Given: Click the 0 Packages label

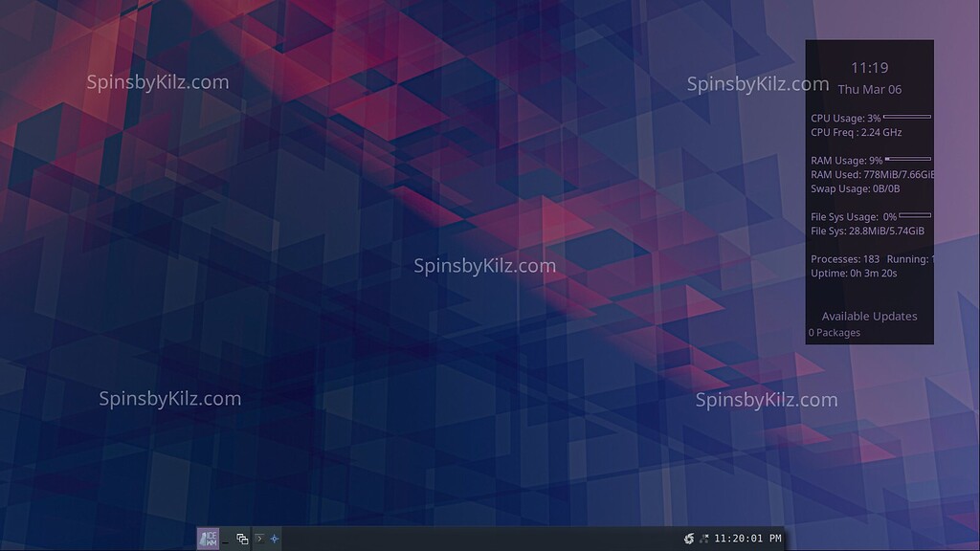Looking at the screenshot, I should click(834, 332).
